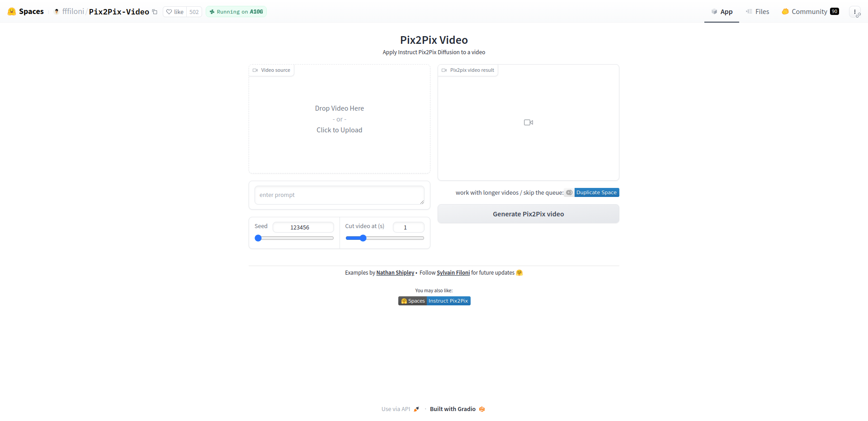Switch to the App tab
The image size is (868, 421).
coord(722,12)
